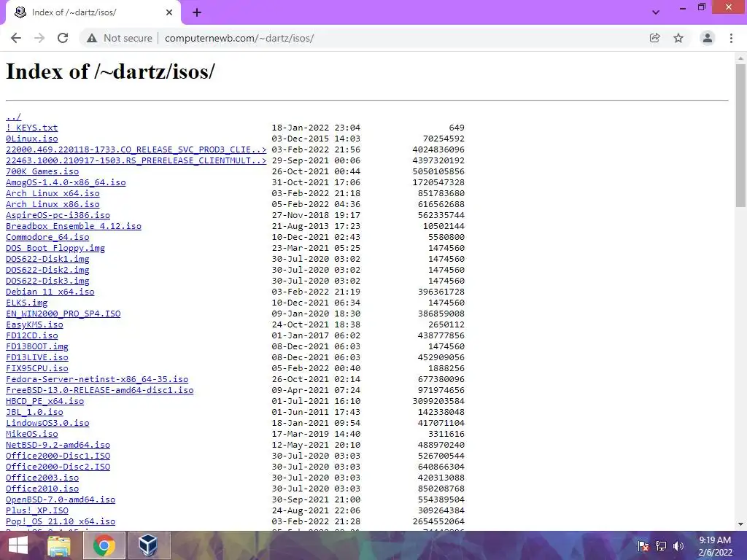Bookmark this page with the star
The width and height of the screenshot is (747, 560).
(x=678, y=38)
